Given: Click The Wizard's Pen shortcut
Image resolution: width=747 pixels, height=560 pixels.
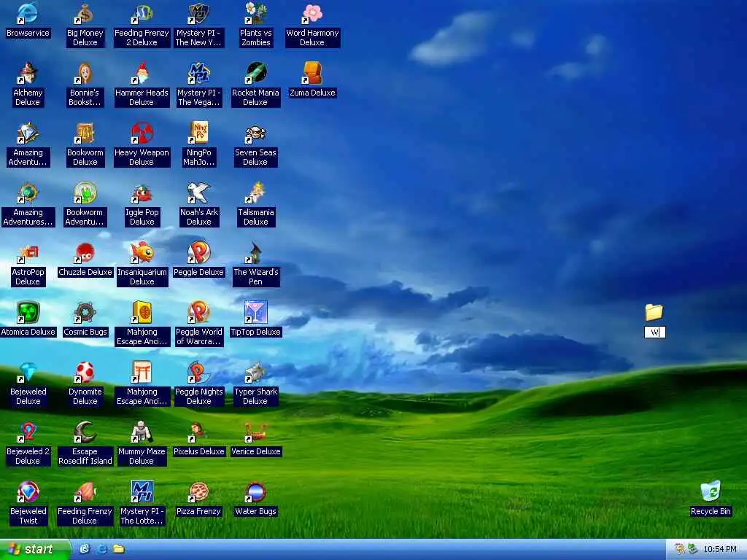Looking at the screenshot, I should tap(256, 253).
